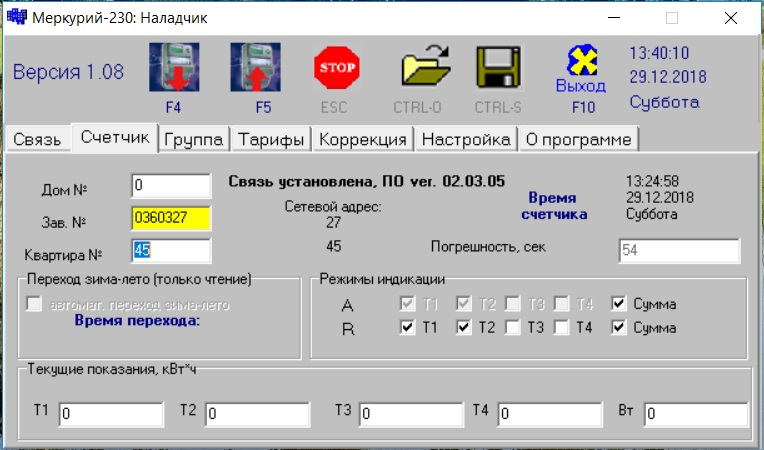Screen dimensions: 764x450
Task: Click the Погрешность, сек field
Action: (x=679, y=250)
